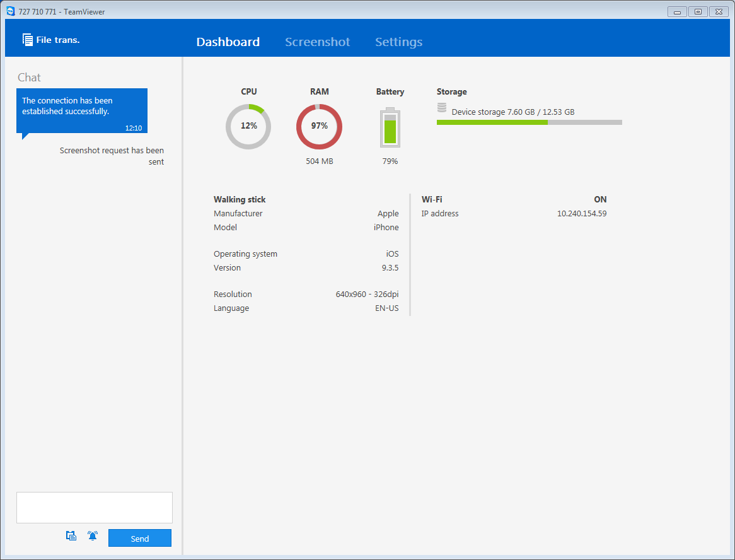Click the connection established chat bubble

pos(81,110)
